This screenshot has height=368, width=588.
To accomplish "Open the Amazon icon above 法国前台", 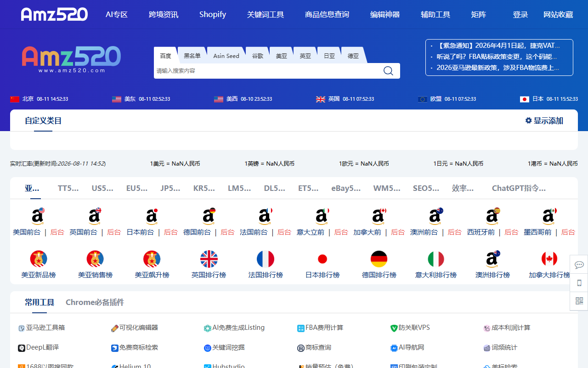I will point(266,216).
